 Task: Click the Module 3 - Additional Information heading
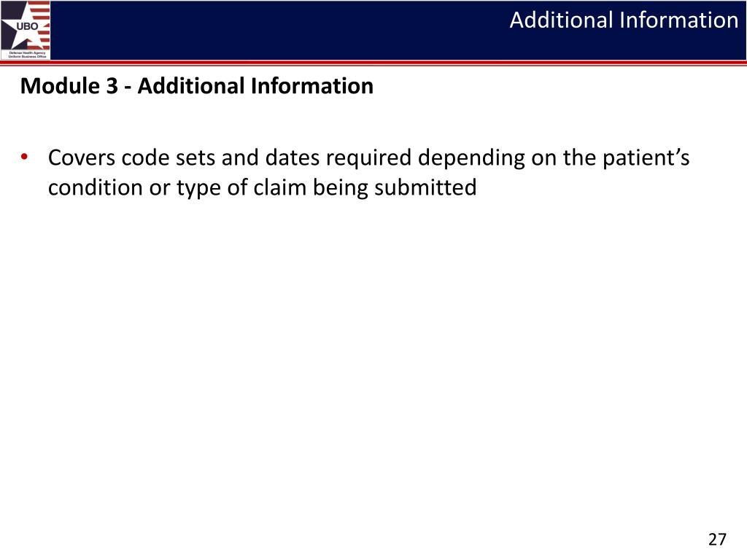197,86
